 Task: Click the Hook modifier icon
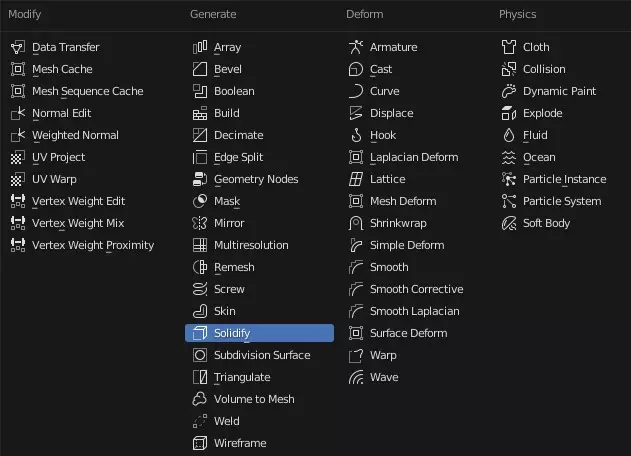356,135
